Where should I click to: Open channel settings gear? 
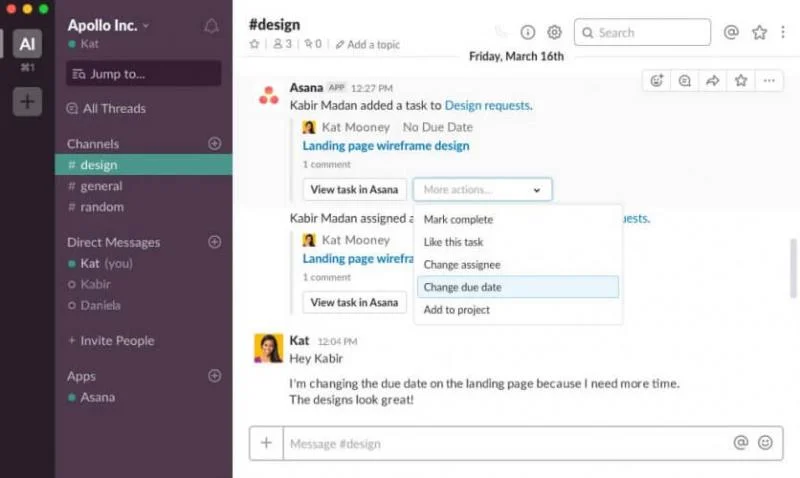(554, 32)
